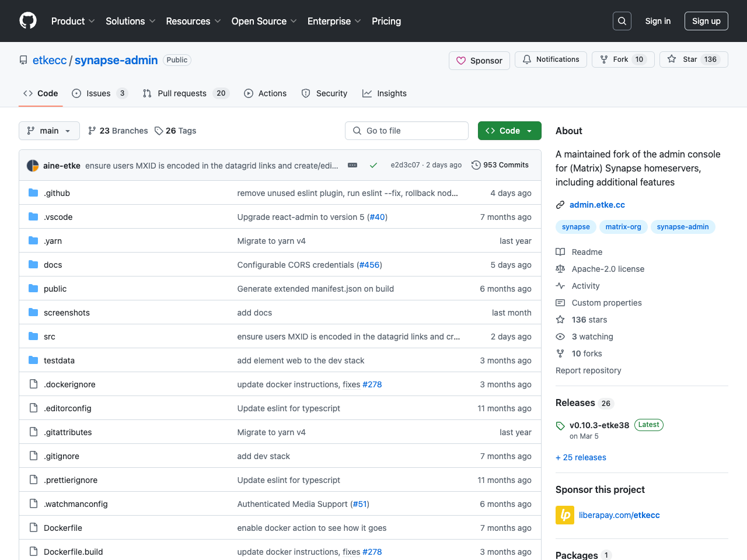
Task: Click the repository icon before etkecc
Action: click(x=23, y=60)
